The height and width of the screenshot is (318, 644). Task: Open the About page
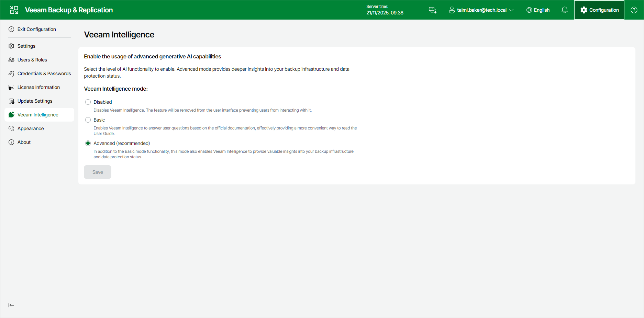click(x=24, y=142)
